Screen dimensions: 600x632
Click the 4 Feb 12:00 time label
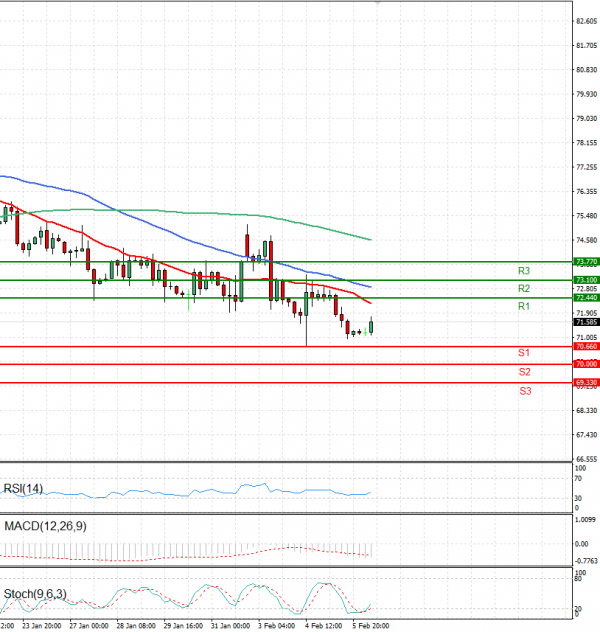(324, 626)
